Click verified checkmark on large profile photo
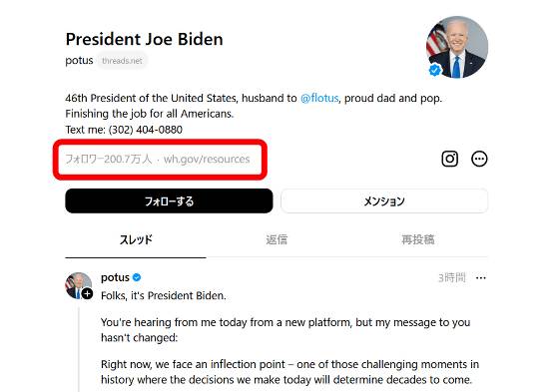 click(434, 70)
